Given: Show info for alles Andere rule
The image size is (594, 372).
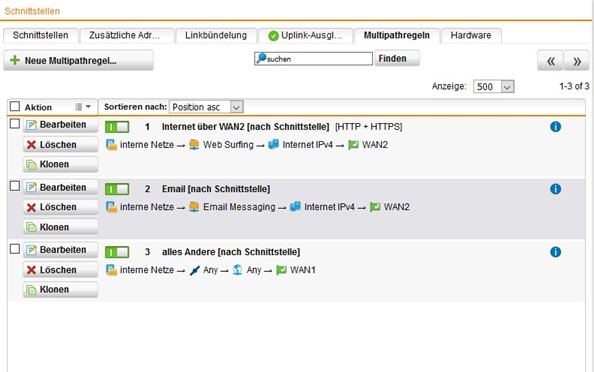Looking at the screenshot, I should [555, 252].
